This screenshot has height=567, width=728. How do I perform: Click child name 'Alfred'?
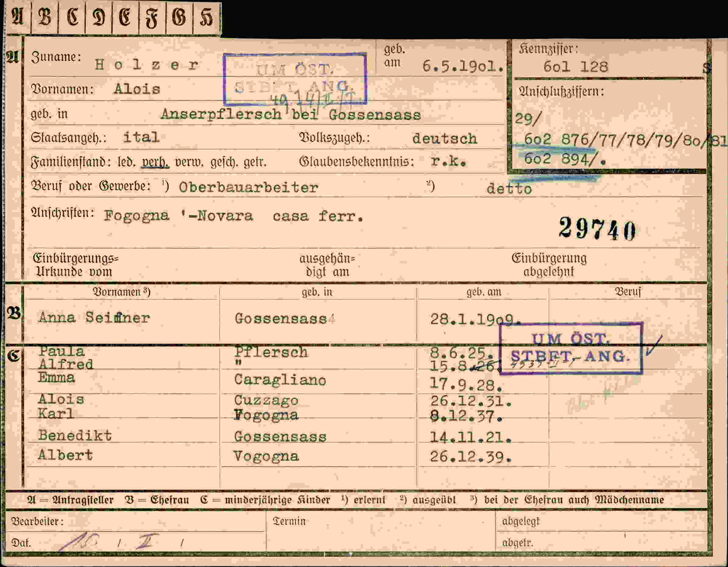click(66, 364)
